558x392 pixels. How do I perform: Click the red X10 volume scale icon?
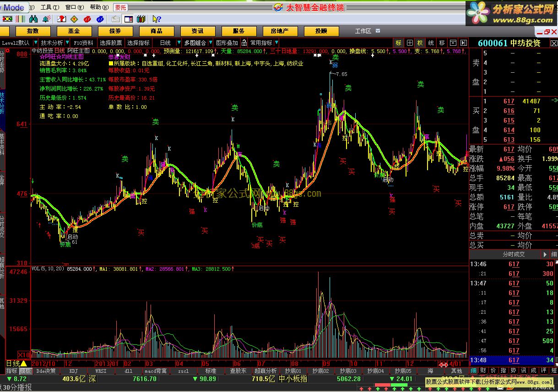point(23,354)
